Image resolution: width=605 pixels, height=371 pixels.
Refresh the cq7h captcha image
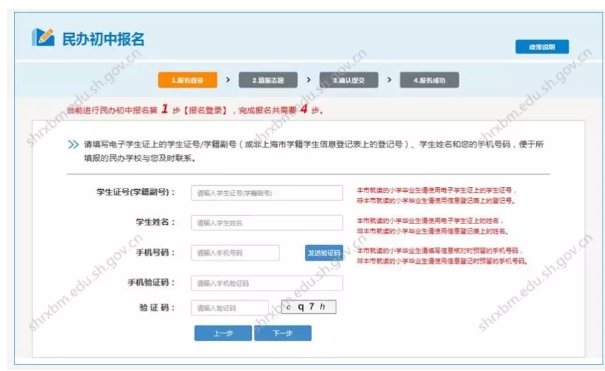(309, 307)
